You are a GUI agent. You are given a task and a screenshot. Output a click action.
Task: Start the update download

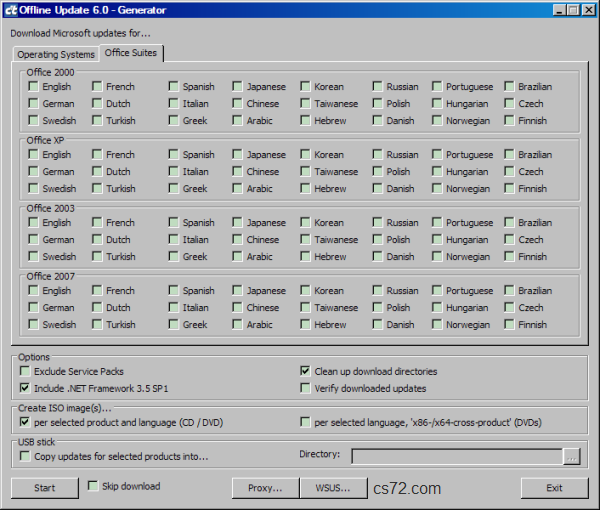[x=45, y=488]
